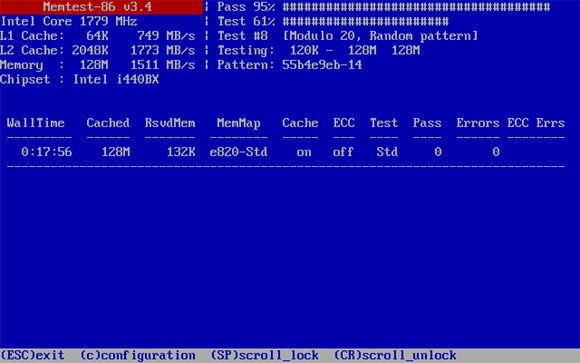Click the Errors column header
580x363 pixels.
(x=478, y=123)
